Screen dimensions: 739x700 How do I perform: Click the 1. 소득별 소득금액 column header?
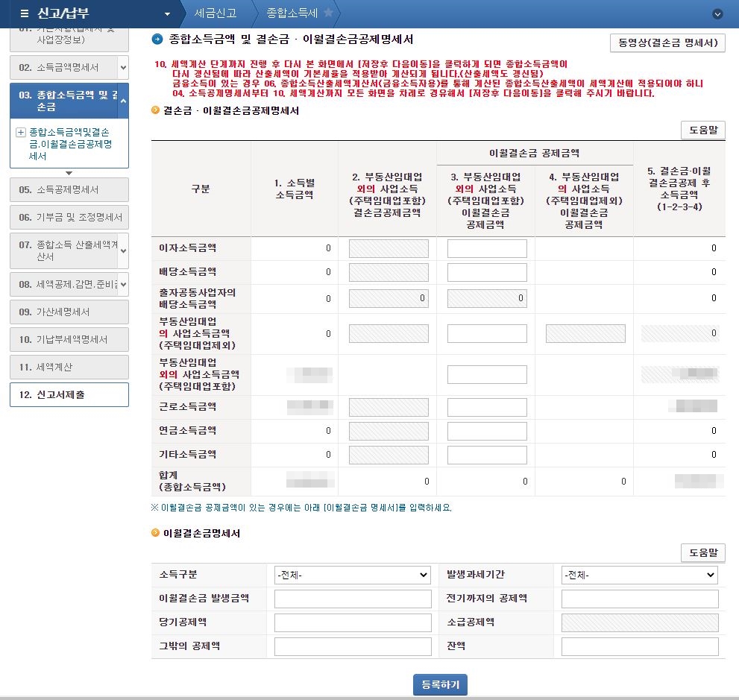click(295, 189)
